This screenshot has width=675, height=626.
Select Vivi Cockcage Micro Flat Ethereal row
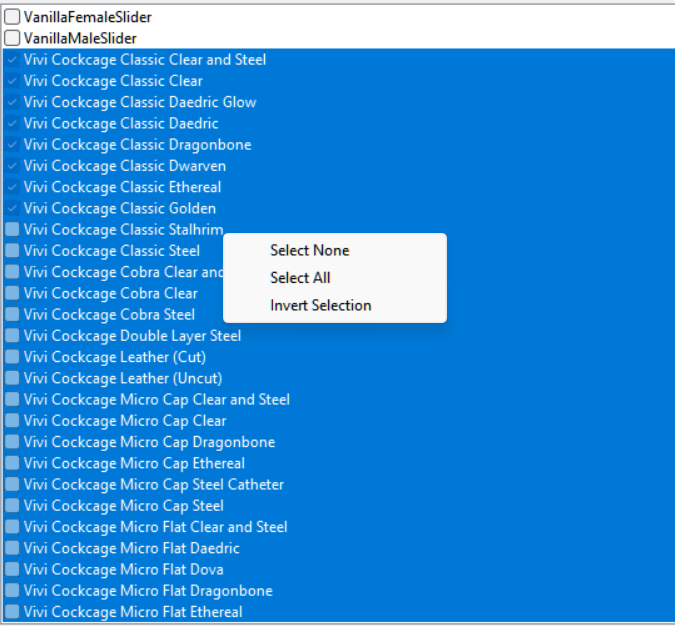[x=133, y=612]
